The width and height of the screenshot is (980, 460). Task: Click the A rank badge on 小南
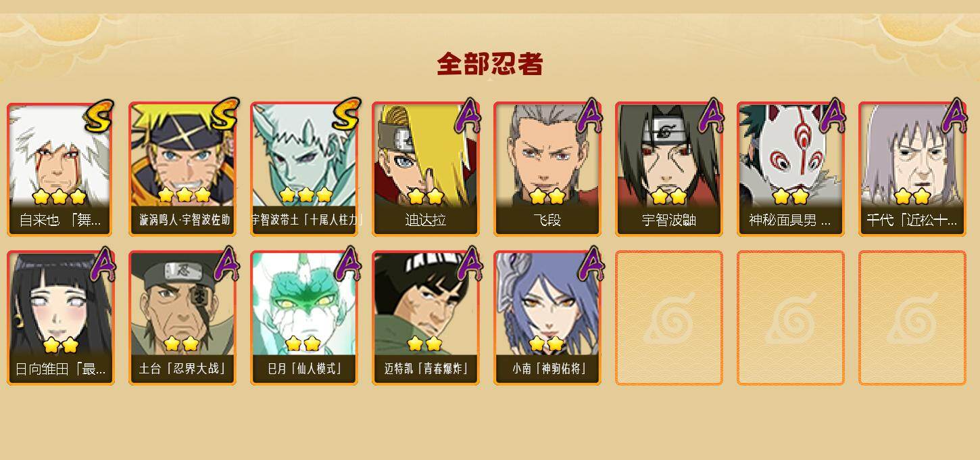point(589,264)
